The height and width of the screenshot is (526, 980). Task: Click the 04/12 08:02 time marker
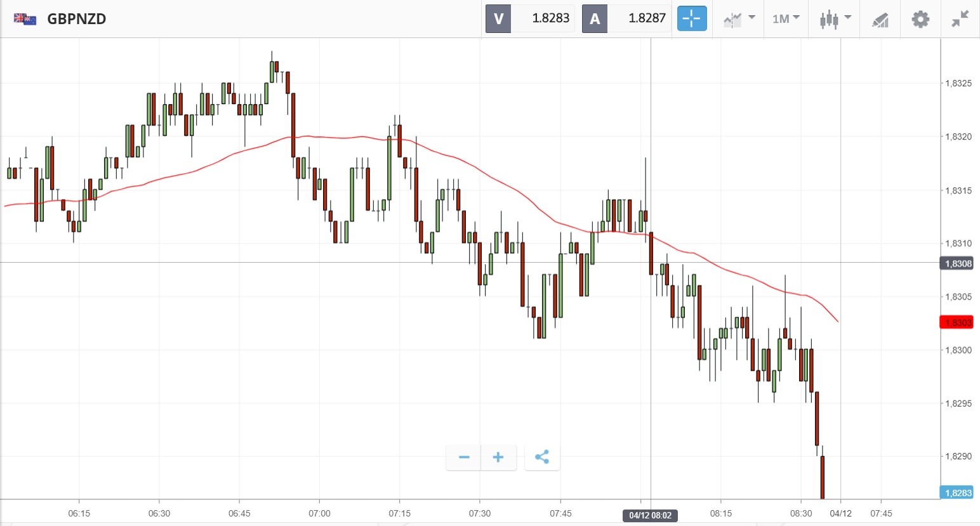[650, 515]
